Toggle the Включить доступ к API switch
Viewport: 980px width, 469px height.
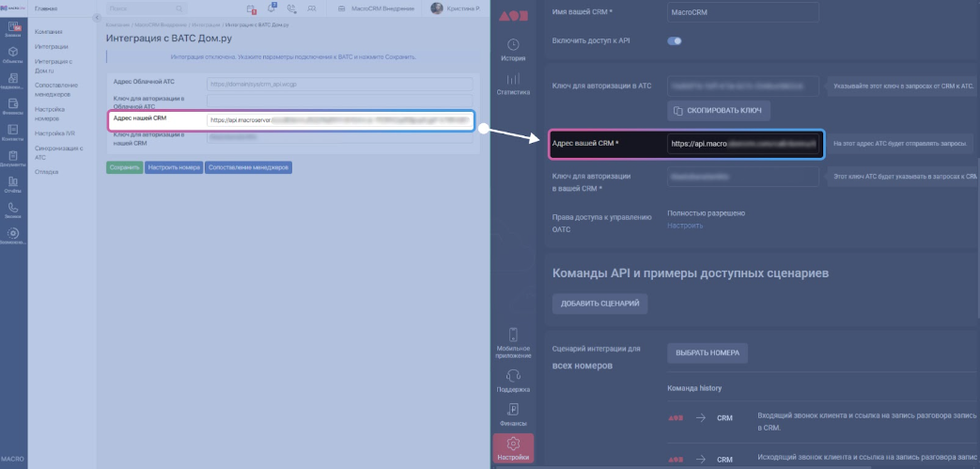coord(675,40)
